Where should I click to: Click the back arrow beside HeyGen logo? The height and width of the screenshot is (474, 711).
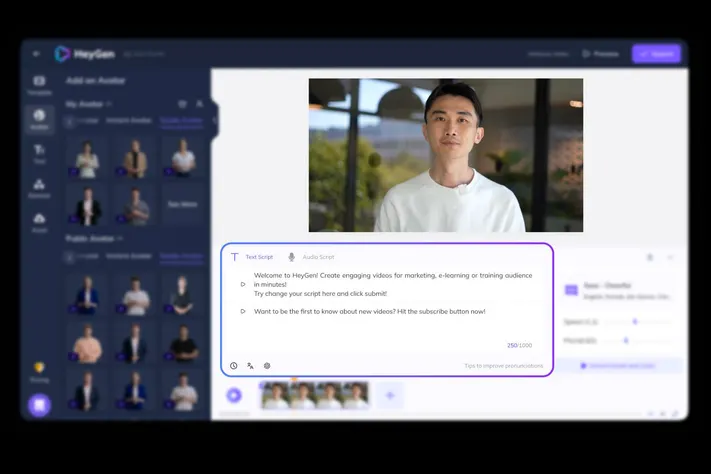pyautogui.click(x=37, y=53)
